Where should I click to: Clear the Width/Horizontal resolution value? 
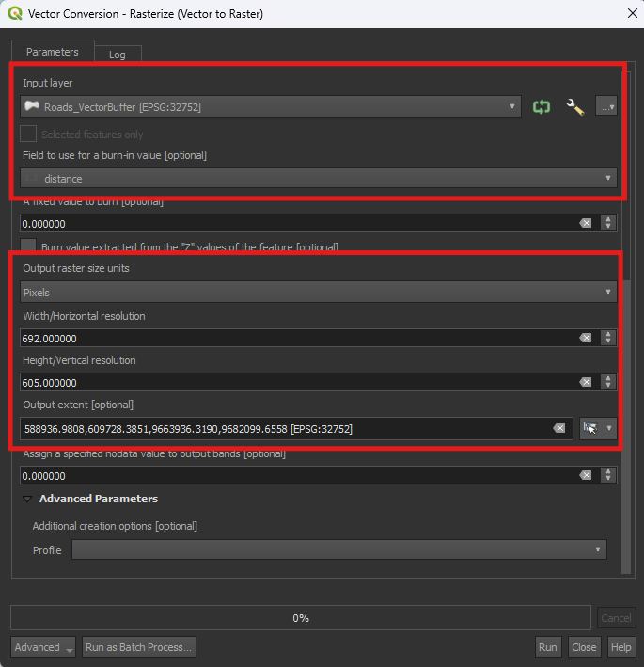(585, 338)
